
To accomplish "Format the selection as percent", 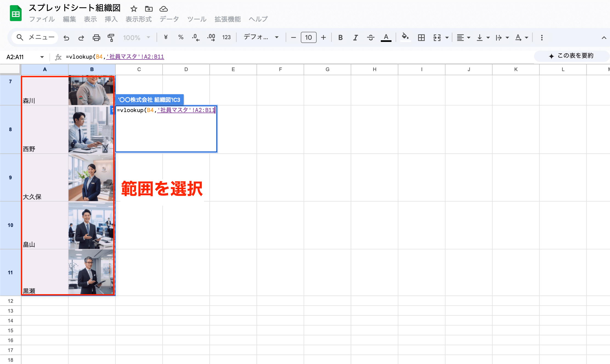I will tap(181, 38).
